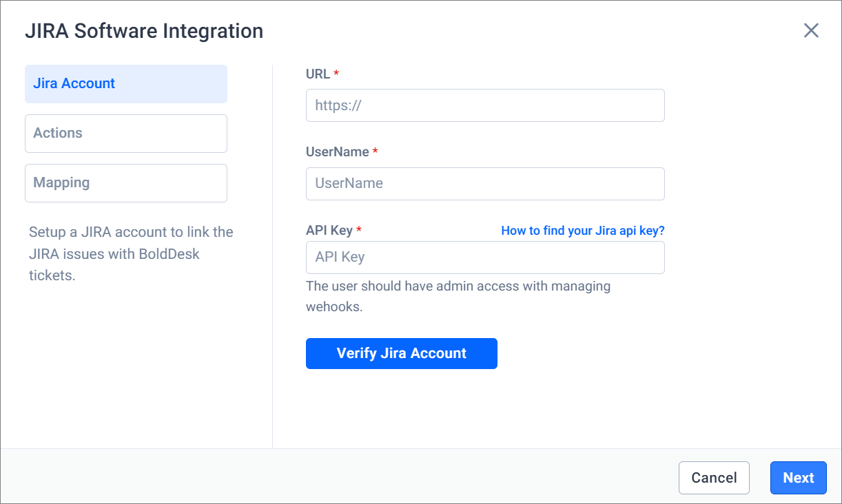This screenshot has height=504, width=842.
Task: Switch to the Mapping tab
Action: click(x=126, y=183)
